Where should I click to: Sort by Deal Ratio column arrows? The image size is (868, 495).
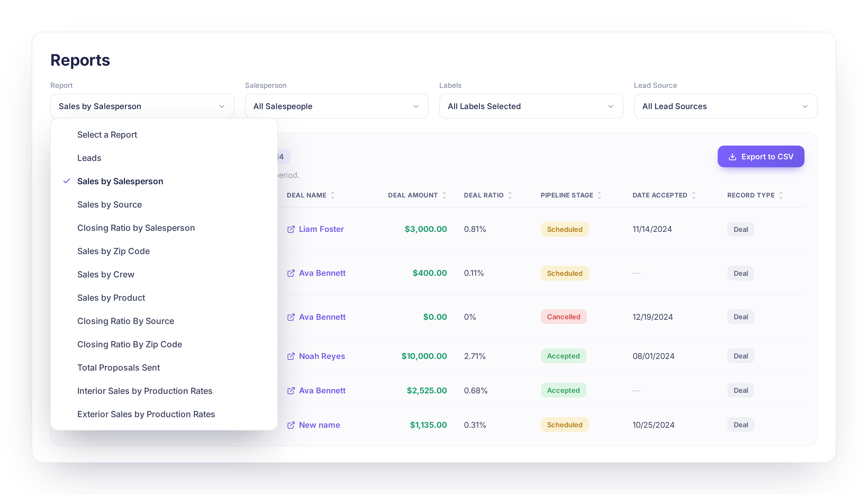point(510,195)
